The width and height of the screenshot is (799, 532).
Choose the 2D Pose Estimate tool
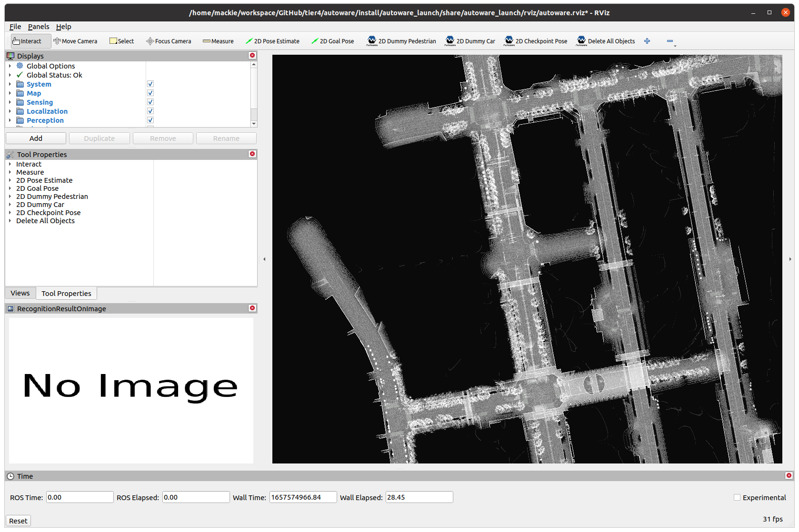point(272,41)
